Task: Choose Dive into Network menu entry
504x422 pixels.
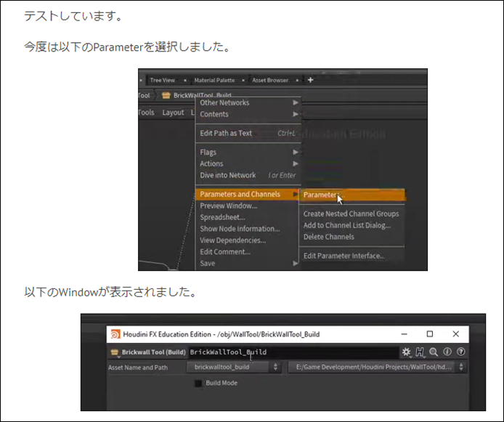Action: click(248, 175)
